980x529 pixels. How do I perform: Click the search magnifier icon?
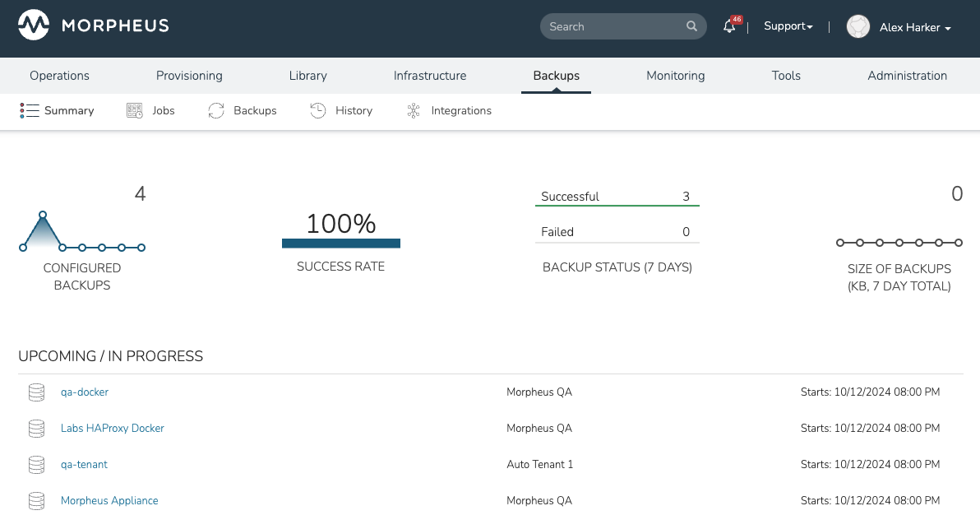[691, 26]
